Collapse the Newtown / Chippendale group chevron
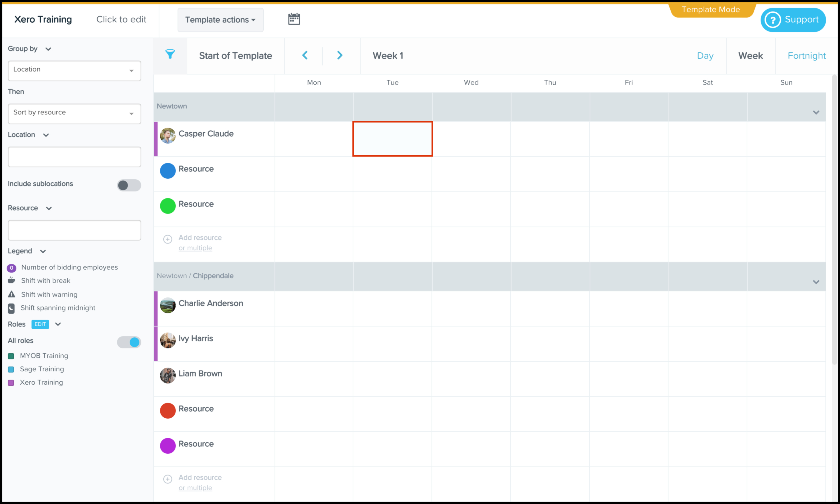 click(x=816, y=282)
